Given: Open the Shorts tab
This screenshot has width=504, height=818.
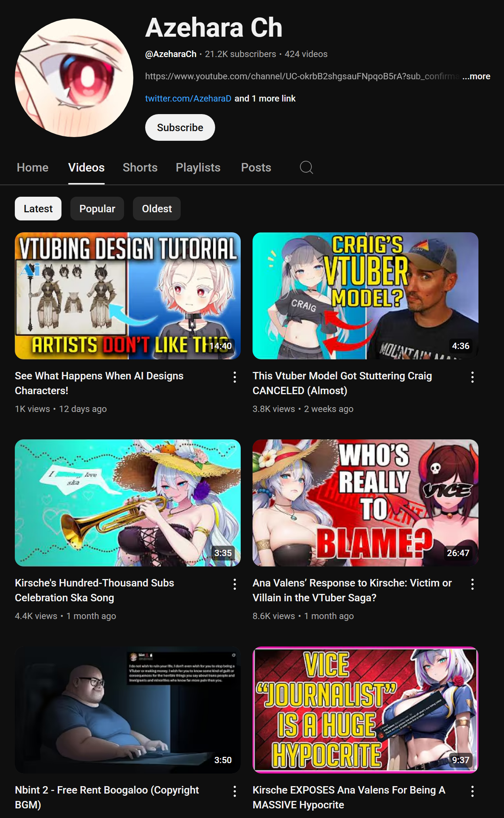Looking at the screenshot, I should 140,167.
